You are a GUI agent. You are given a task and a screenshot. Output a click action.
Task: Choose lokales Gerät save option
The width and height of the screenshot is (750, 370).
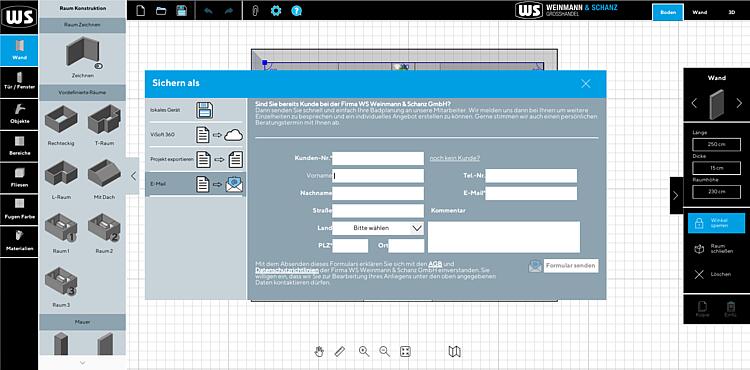click(195, 110)
